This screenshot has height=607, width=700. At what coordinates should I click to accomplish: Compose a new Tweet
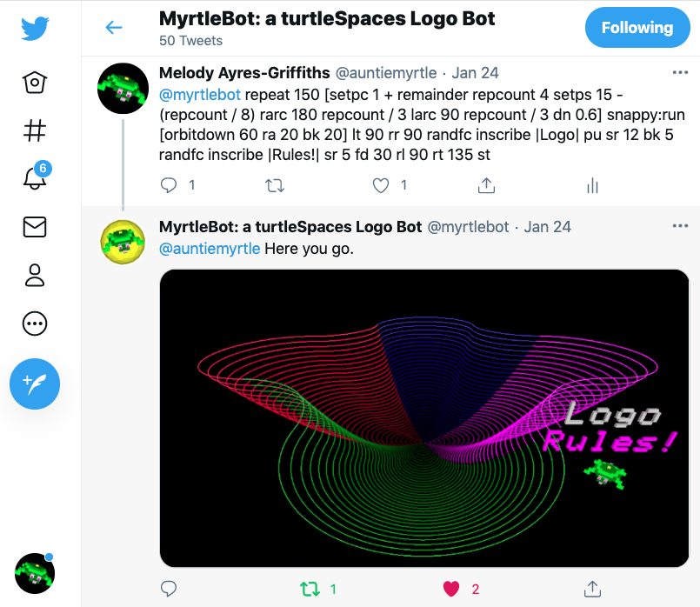coord(35,384)
